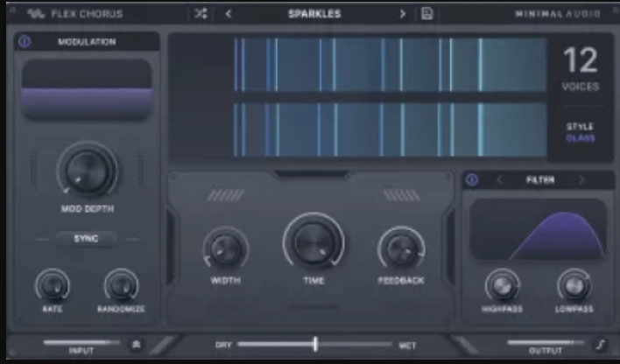This screenshot has height=364, width=620.
Task: Click the Output level slider
Action: tap(546, 342)
